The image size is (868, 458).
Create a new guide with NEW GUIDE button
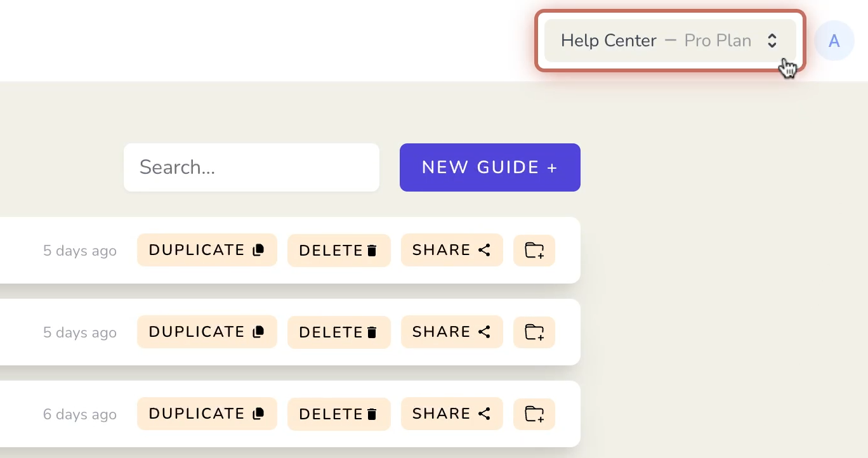pyautogui.click(x=490, y=167)
